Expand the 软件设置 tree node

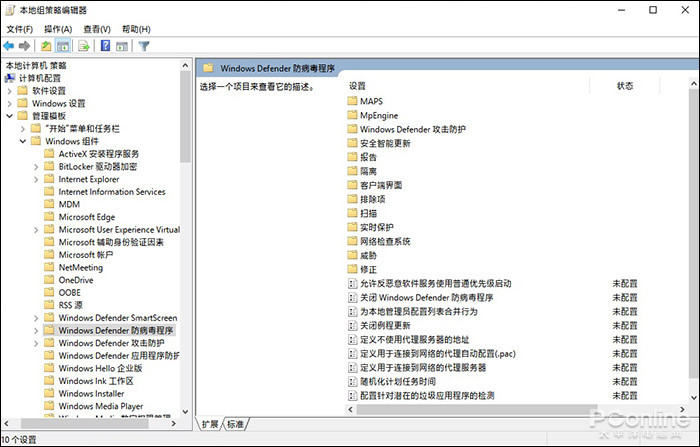pyautogui.click(x=9, y=91)
